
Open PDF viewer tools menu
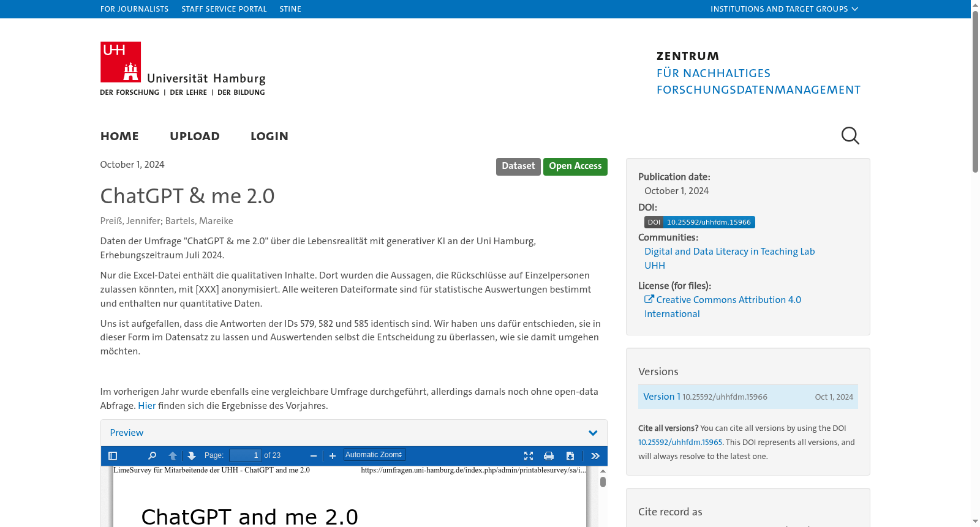pyautogui.click(x=595, y=455)
